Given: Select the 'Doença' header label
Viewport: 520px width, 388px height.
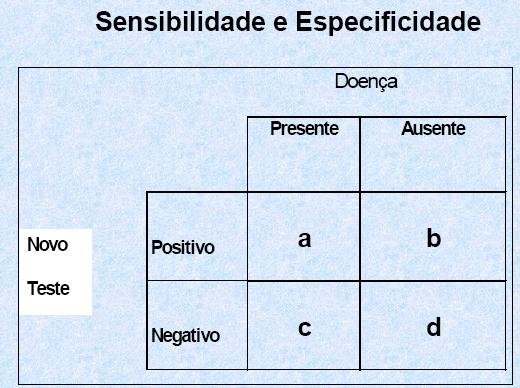Looking at the screenshot, I should pos(366,82).
